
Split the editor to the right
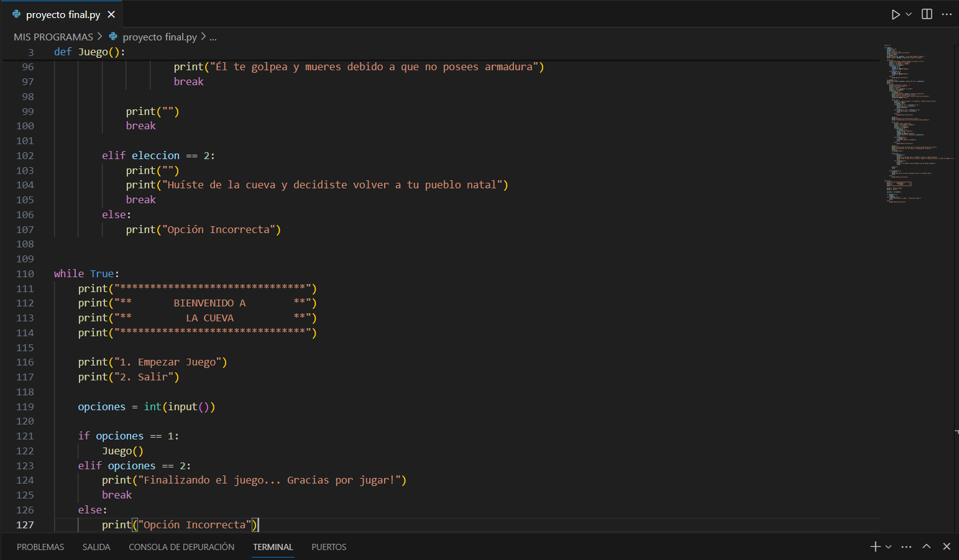[x=927, y=14]
